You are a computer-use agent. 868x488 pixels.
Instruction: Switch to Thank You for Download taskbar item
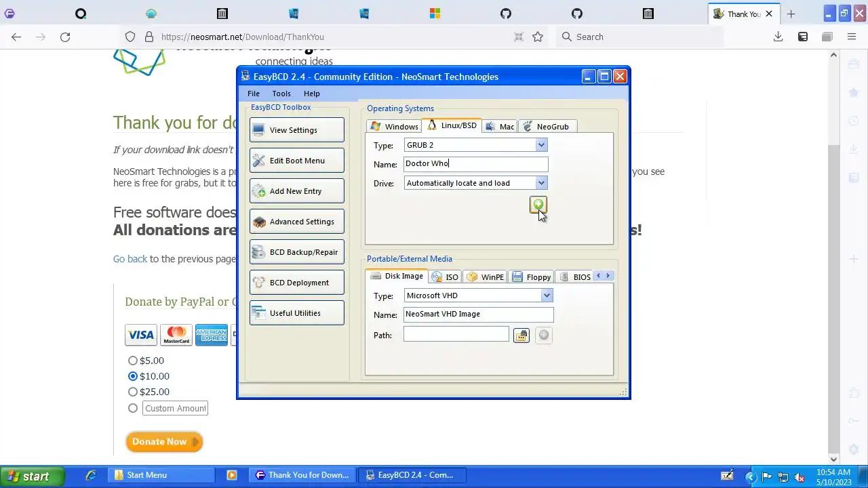302,475
